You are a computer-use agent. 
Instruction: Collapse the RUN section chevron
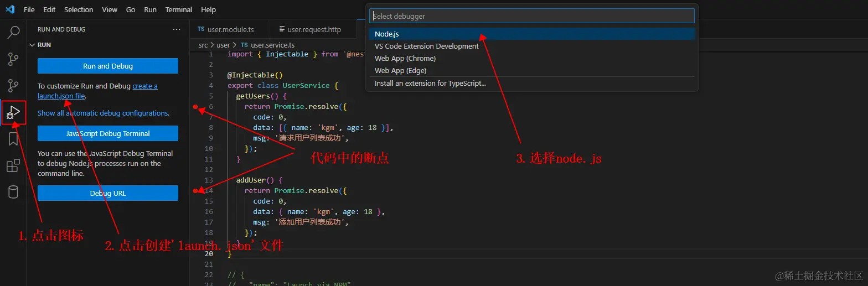pos(32,45)
